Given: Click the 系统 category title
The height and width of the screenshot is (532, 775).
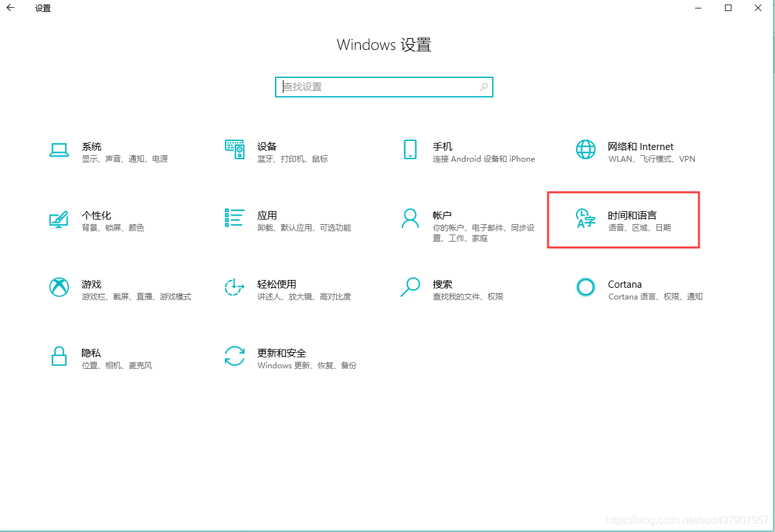Looking at the screenshot, I should (x=92, y=147).
